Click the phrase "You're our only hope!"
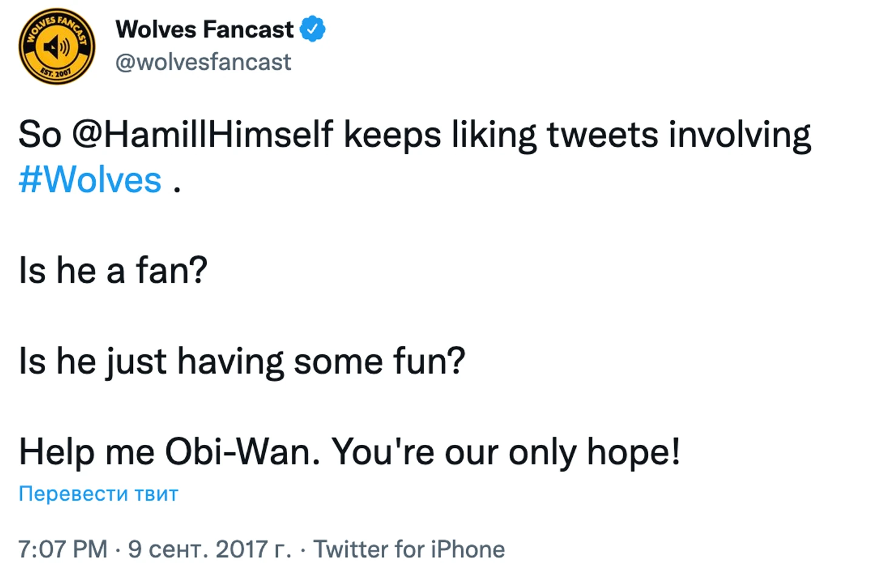 click(x=506, y=452)
